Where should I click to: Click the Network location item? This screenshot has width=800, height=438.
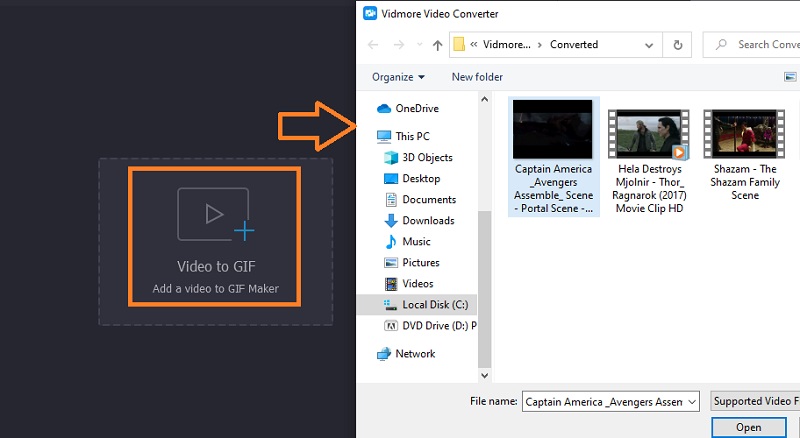coord(415,353)
